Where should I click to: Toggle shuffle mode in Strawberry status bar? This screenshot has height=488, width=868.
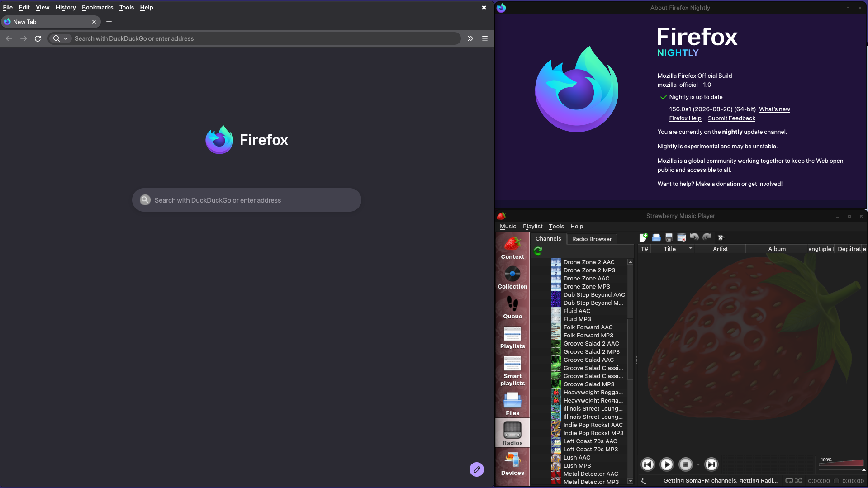798,481
